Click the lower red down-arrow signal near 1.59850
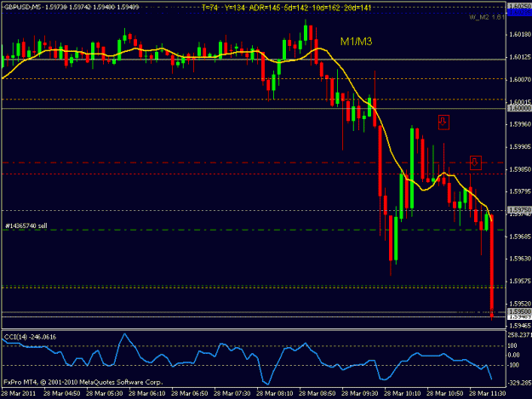This screenshot has width=532, height=399. click(475, 162)
